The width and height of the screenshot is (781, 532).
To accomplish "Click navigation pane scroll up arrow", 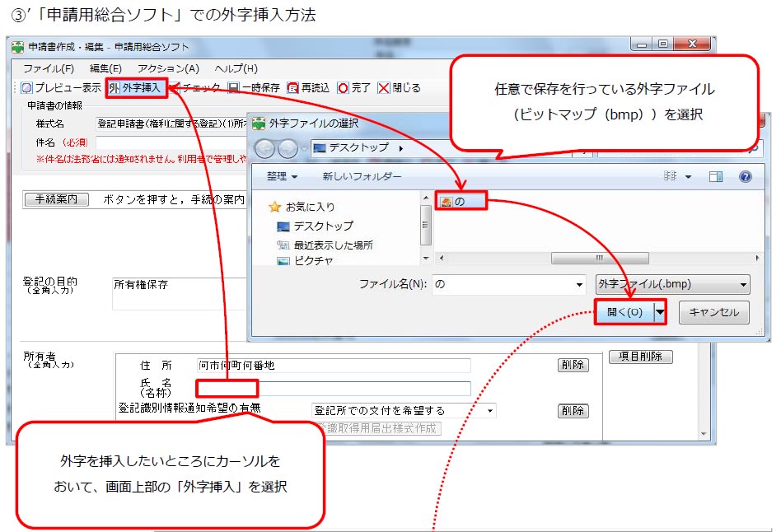I will point(426,198).
